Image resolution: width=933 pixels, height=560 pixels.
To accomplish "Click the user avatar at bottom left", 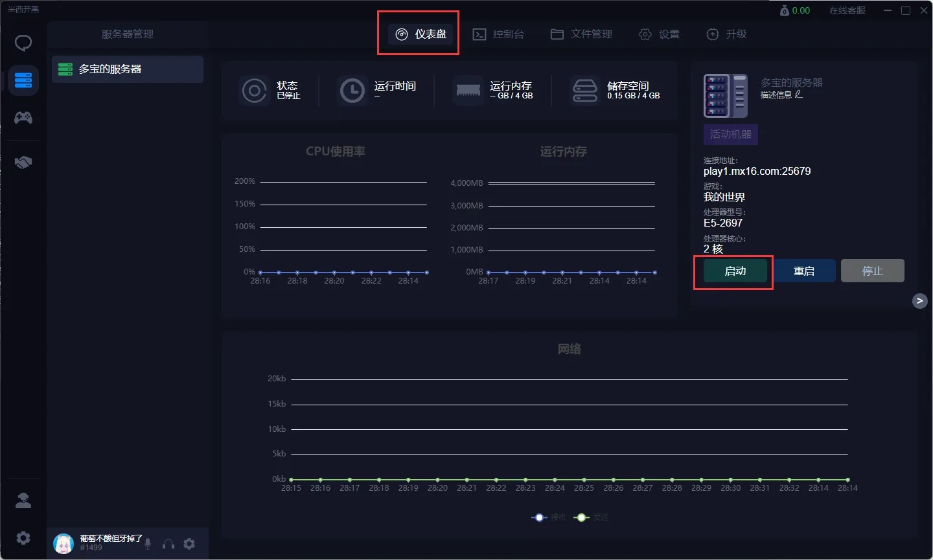I will tap(63, 544).
